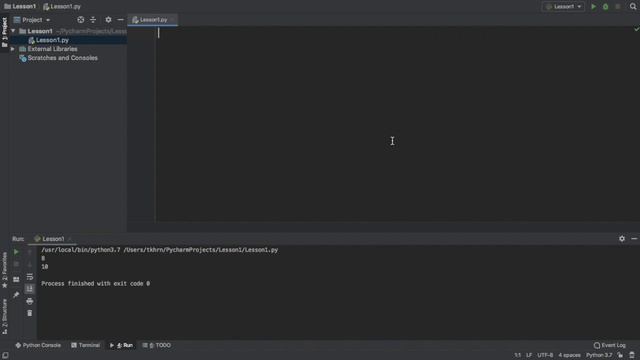Click the cursor position indicator in status bar
Viewport: 640px width, 360px height.
pos(517,355)
